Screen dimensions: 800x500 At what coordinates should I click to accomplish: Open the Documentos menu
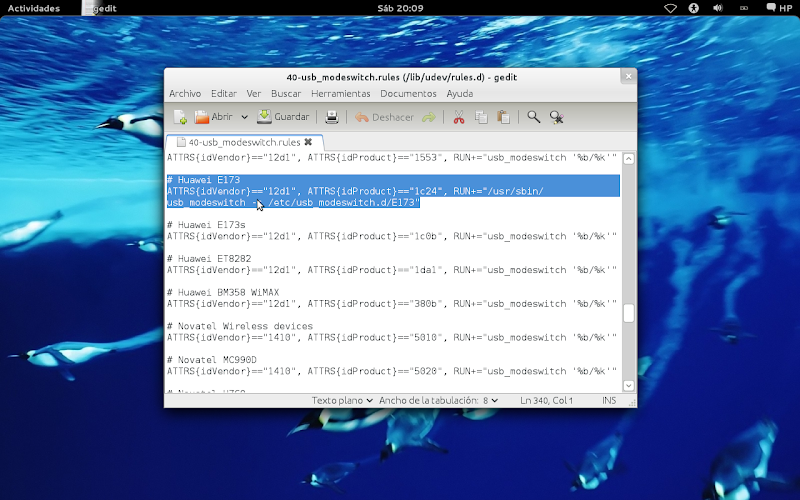click(408, 94)
